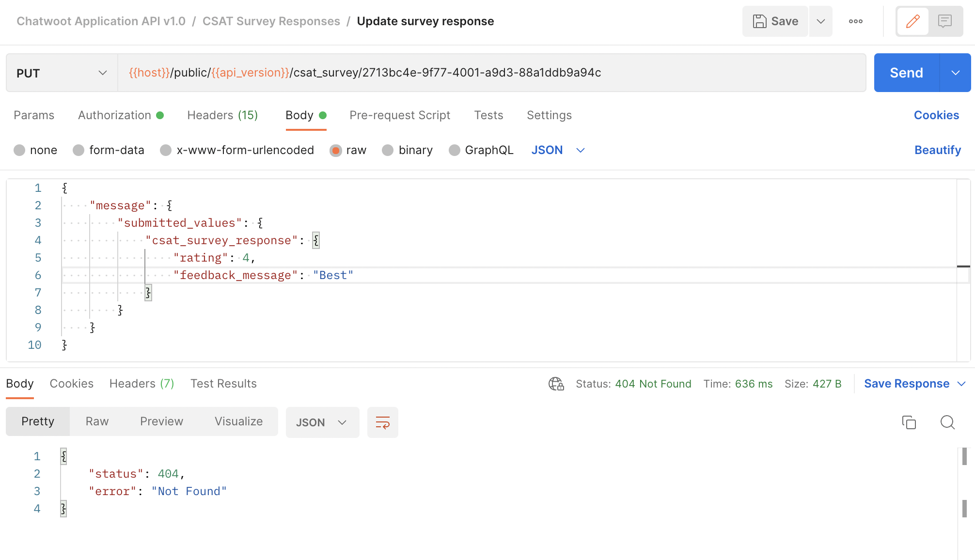
Task: Select the GraphQL body type
Action: tap(455, 150)
